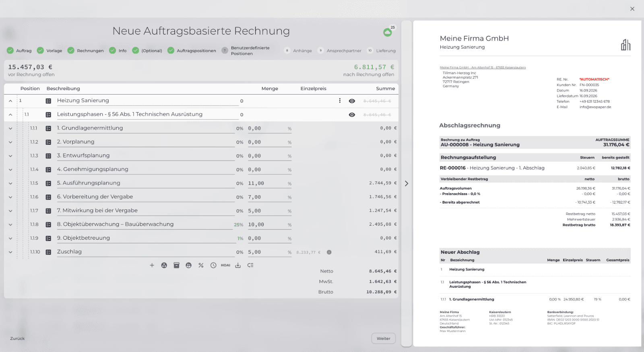The height and width of the screenshot is (352, 644).
Task: Go to the Lieferung step
Action: coord(382,51)
